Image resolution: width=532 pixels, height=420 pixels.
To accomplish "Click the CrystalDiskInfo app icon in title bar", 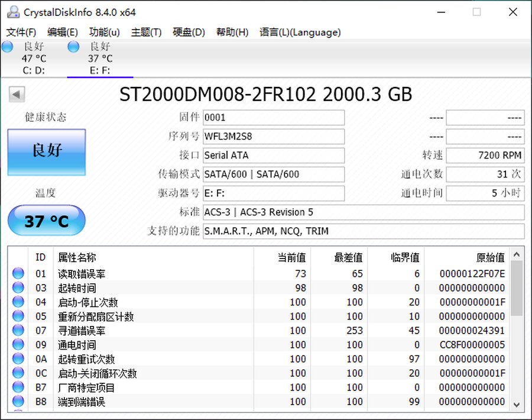I will pos(12,12).
